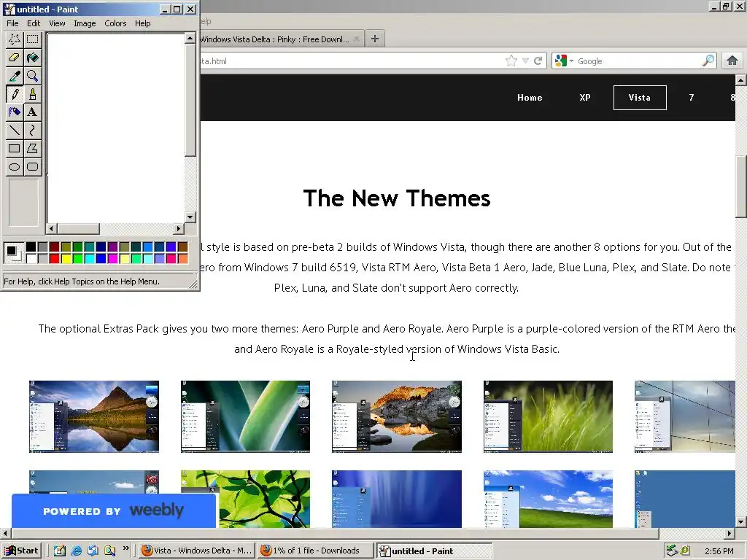Pick the Text tool in Paint

(32, 112)
